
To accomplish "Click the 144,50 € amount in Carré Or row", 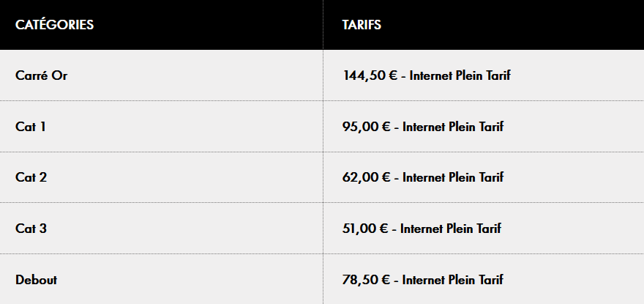I will click(370, 75).
